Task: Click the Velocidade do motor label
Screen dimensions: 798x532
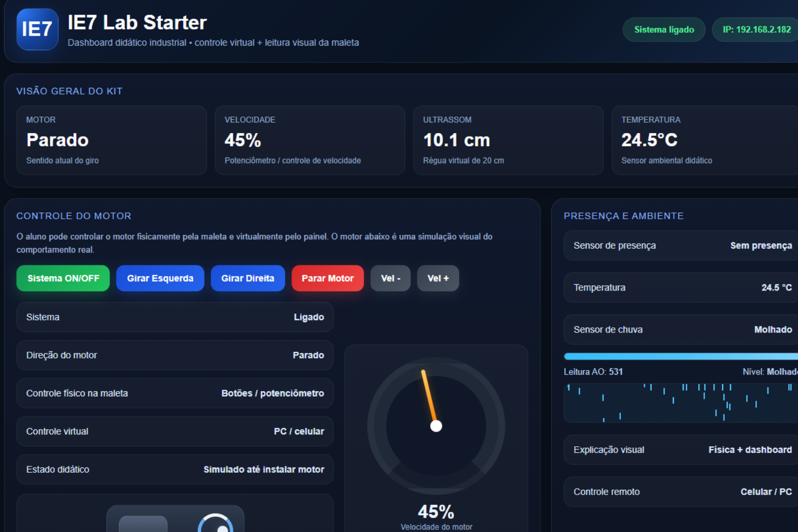Action: 436,527
